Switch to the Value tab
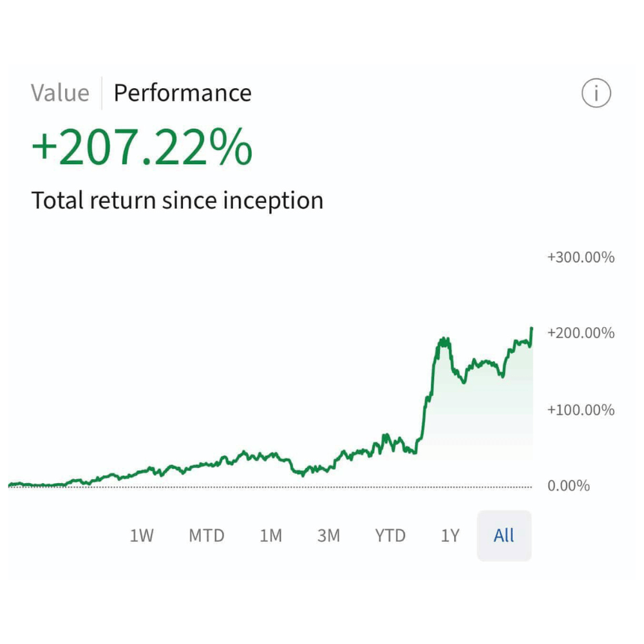This screenshot has height=644, width=644. tap(60, 93)
